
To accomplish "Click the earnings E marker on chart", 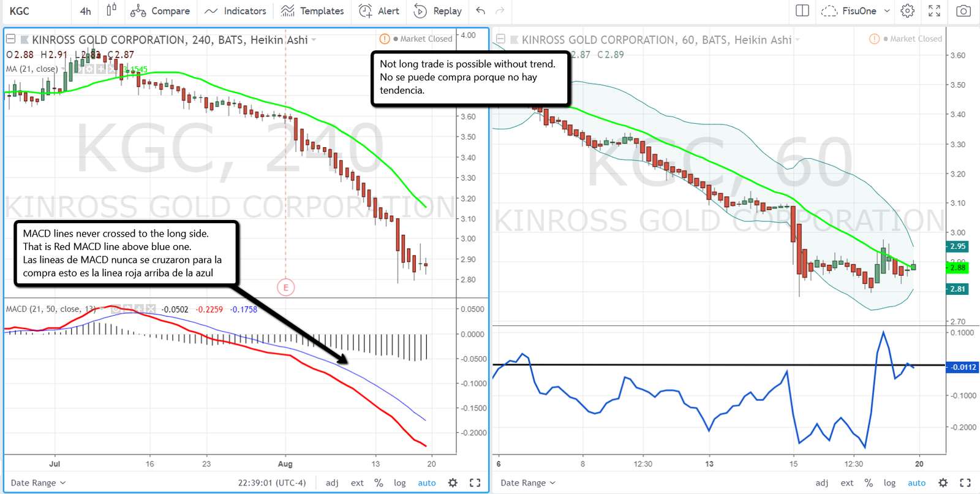I will (x=285, y=287).
